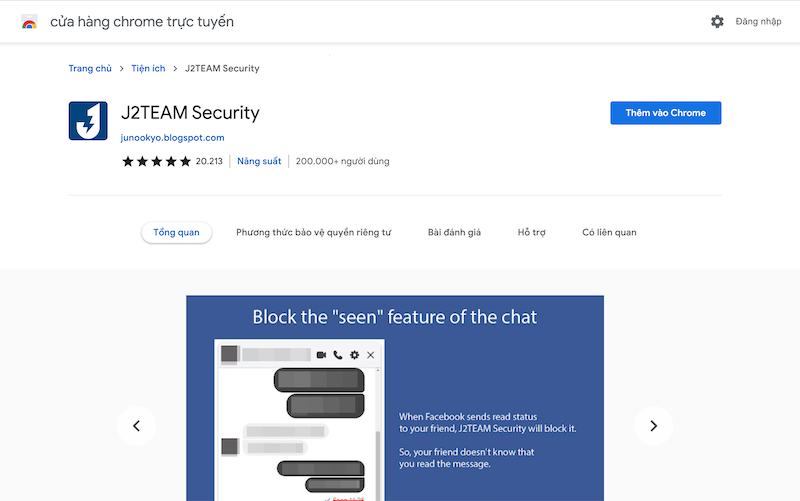Click the 'Block the seen feature' screenshot
This screenshot has width=800, height=501.
click(x=395, y=400)
